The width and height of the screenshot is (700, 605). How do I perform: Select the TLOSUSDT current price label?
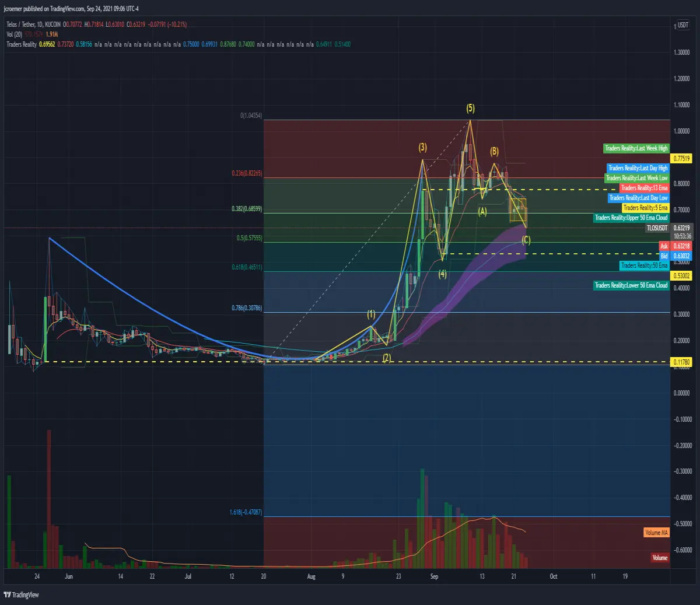tap(657, 228)
